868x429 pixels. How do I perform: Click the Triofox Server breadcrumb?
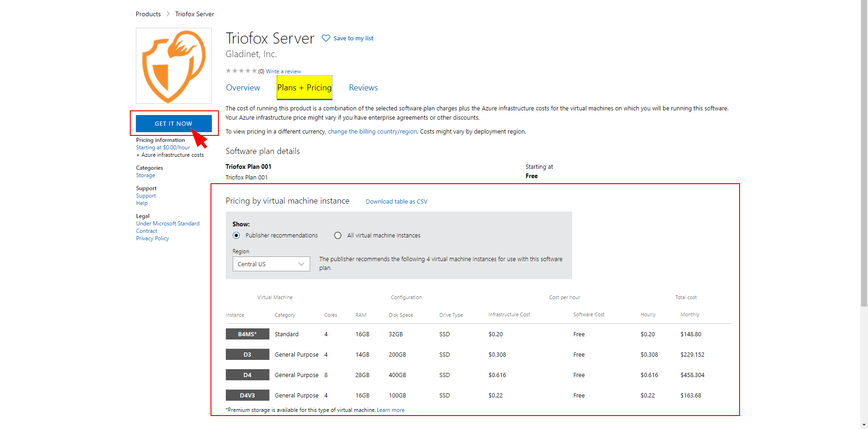pyautogui.click(x=195, y=14)
